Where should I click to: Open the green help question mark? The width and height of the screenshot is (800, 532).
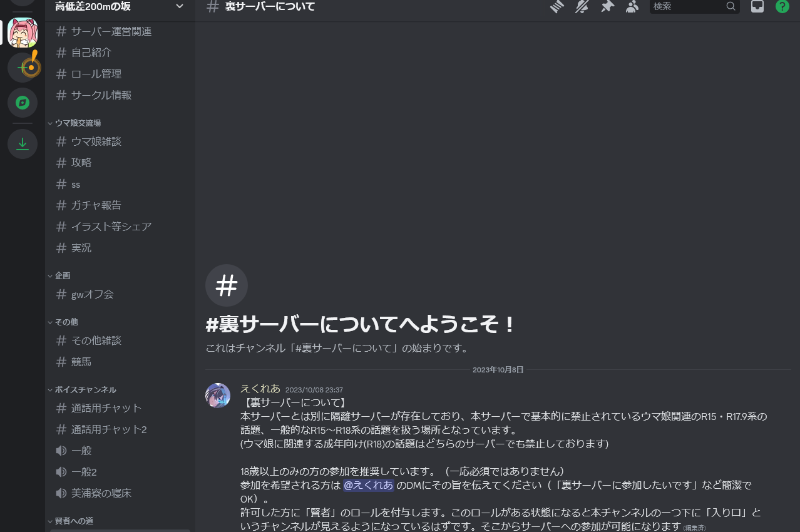(x=782, y=7)
